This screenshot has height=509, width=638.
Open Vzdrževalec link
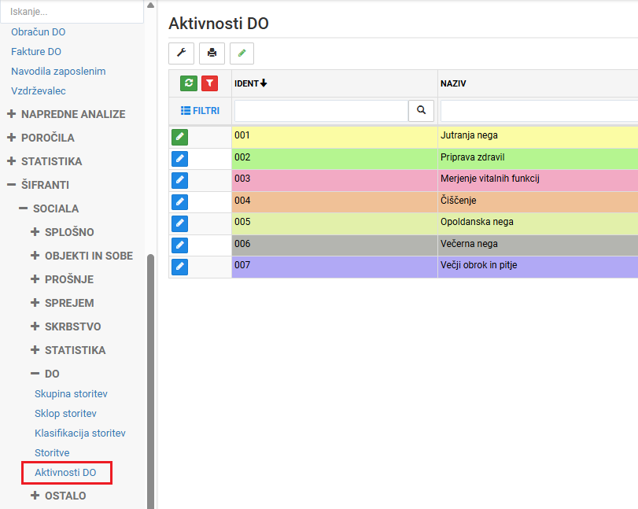[x=38, y=91]
